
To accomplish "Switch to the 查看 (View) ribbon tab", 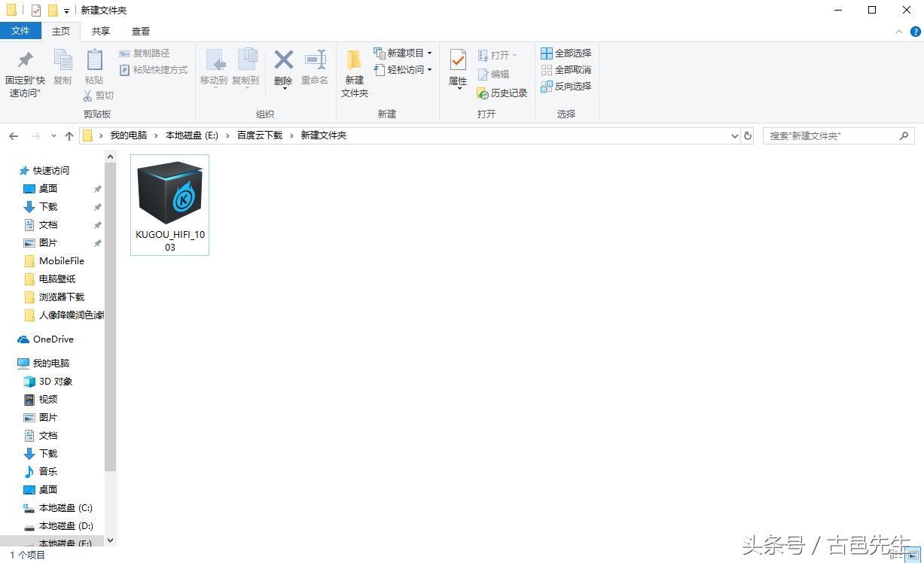I will coord(140,31).
